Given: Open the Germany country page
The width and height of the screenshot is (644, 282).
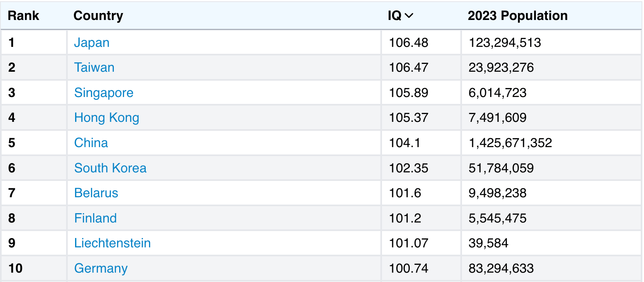Looking at the screenshot, I should (100, 268).
